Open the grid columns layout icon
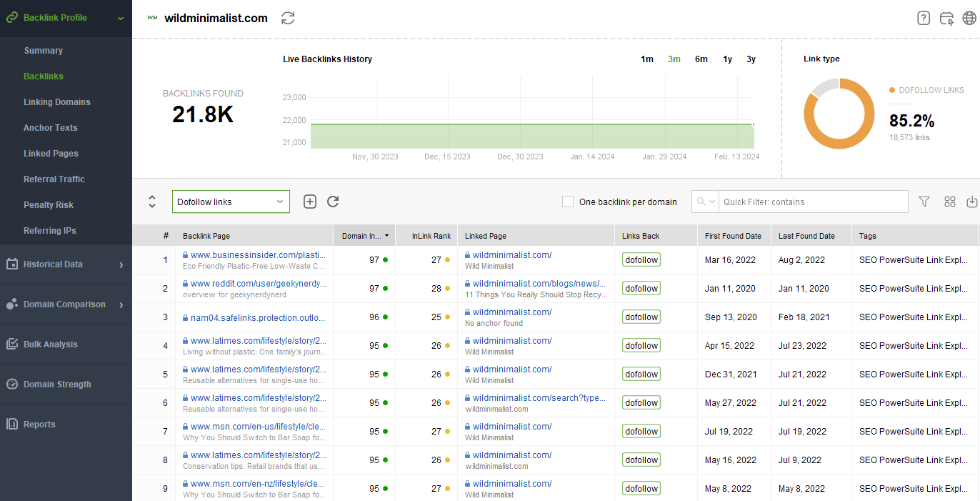980x501 pixels. coord(950,202)
